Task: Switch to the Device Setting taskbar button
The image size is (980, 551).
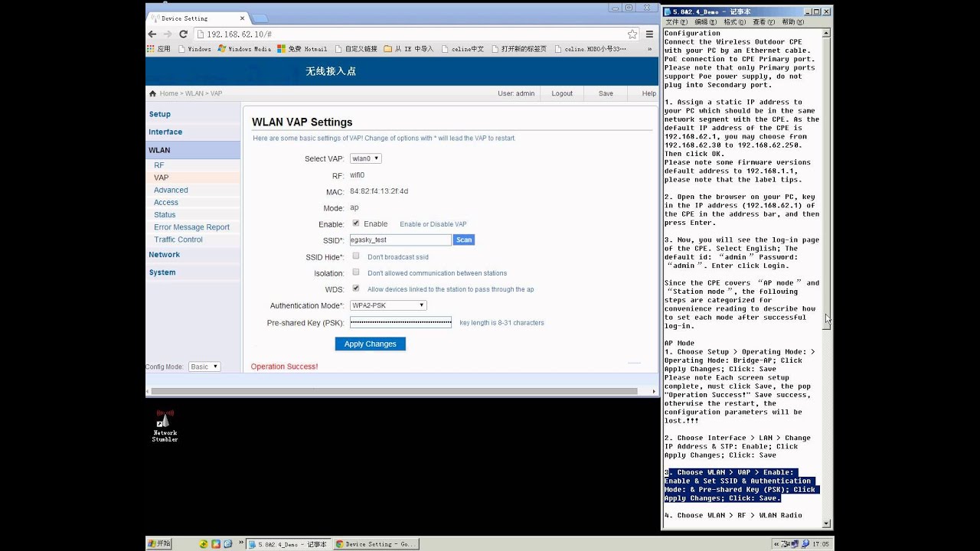Action: pyautogui.click(x=377, y=544)
